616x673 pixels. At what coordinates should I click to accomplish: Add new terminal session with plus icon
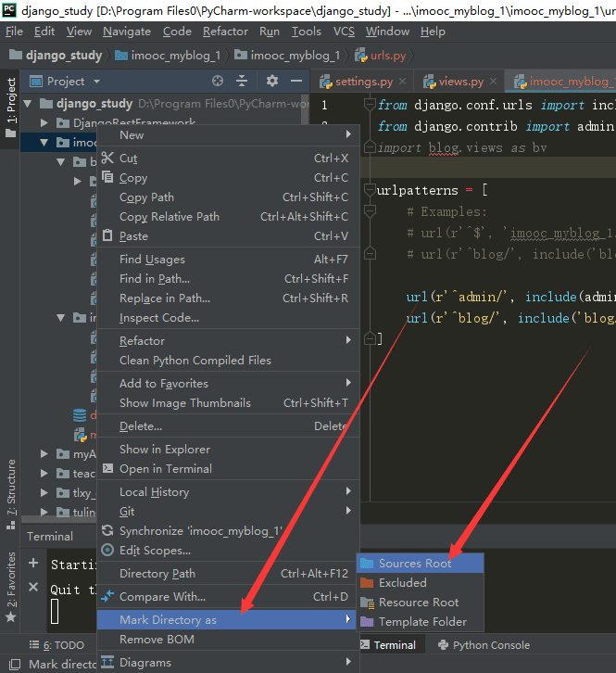[33, 563]
